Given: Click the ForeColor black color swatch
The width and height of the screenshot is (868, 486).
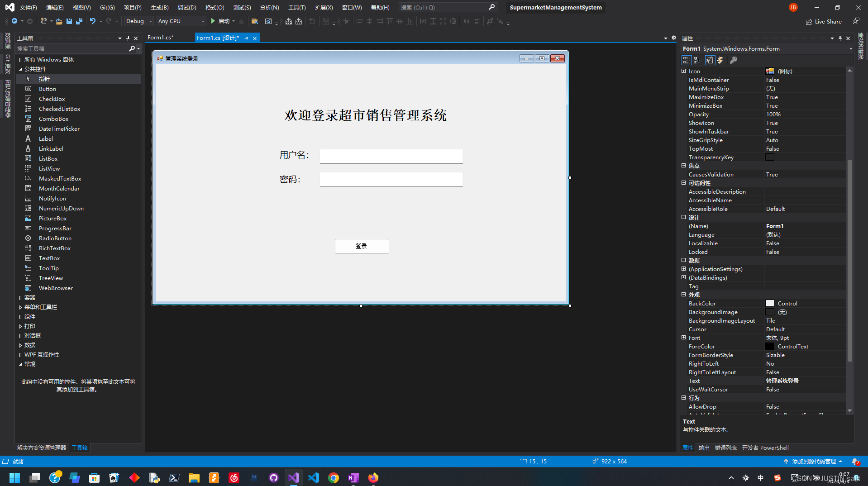Looking at the screenshot, I should (769, 347).
